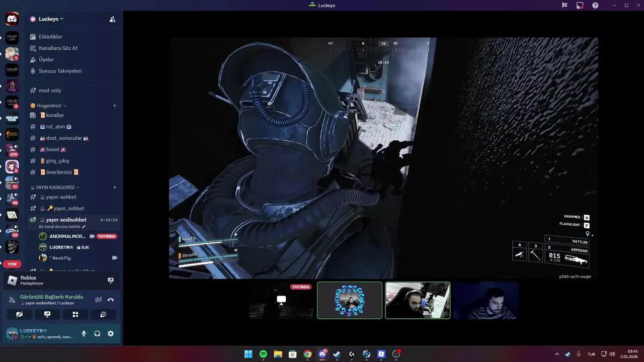Open Discord direct messages home icon
Viewport: 644px width, 362px height.
(x=12, y=20)
